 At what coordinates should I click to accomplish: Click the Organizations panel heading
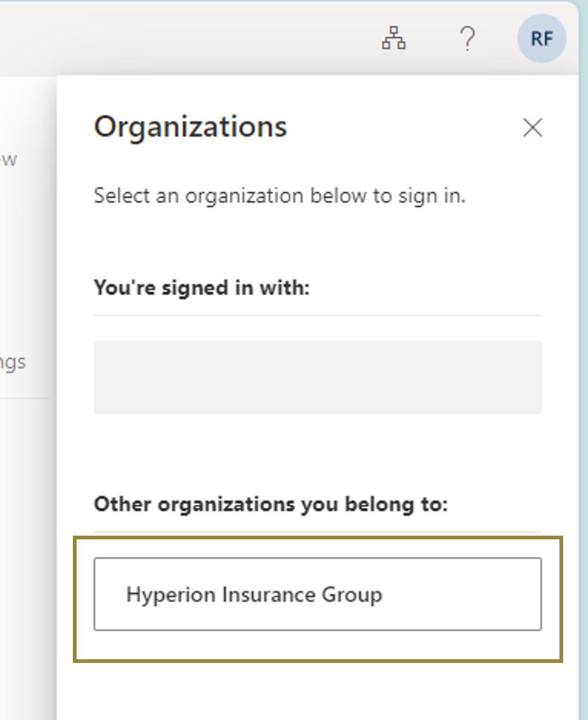tap(190, 127)
